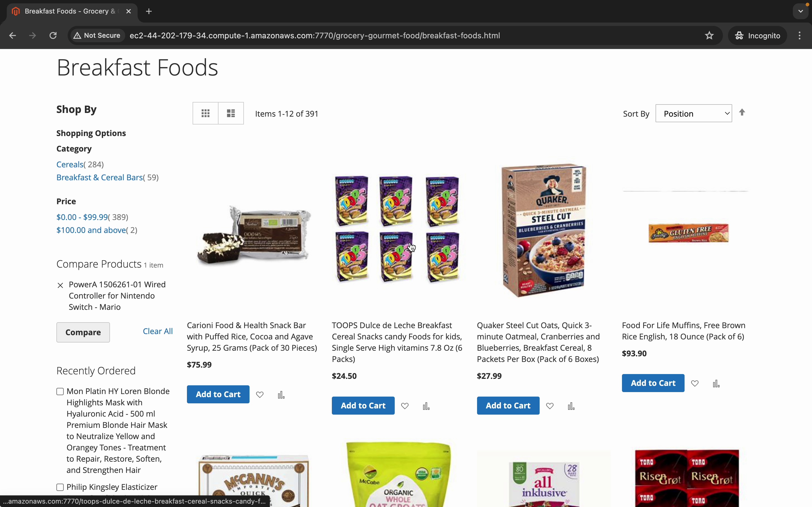The image size is (812, 507).
Task: Open Chrome tab search dropdown
Action: (x=800, y=11)
